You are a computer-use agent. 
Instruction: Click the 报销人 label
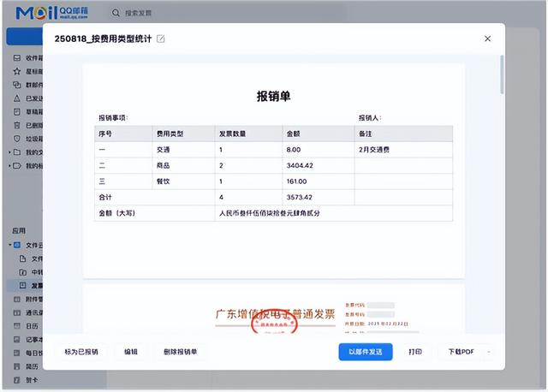coord(370,118)
